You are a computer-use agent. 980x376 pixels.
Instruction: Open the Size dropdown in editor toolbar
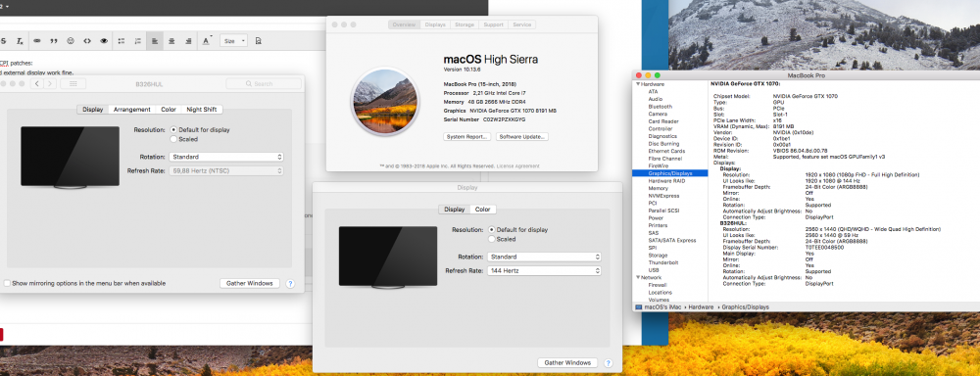click(234, 41)
